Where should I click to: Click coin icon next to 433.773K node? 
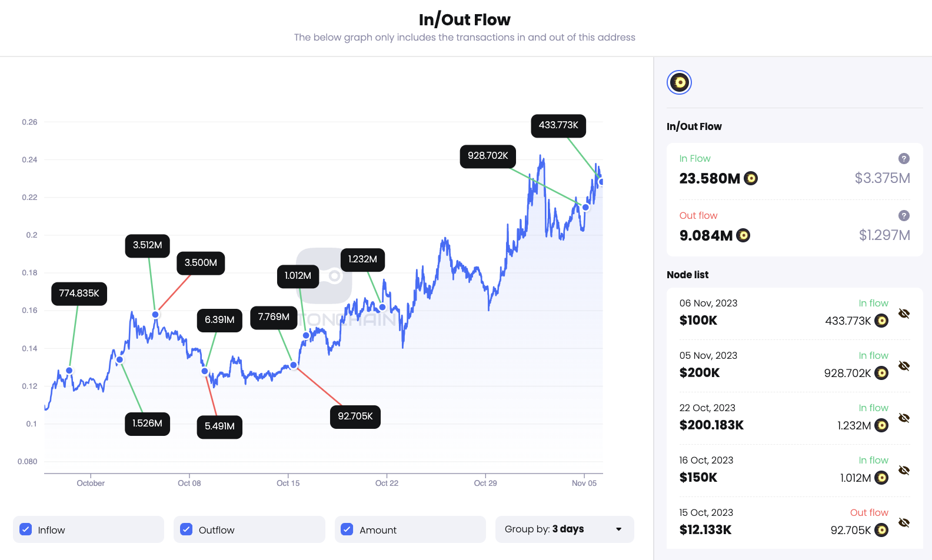click(x=881, y=321)
